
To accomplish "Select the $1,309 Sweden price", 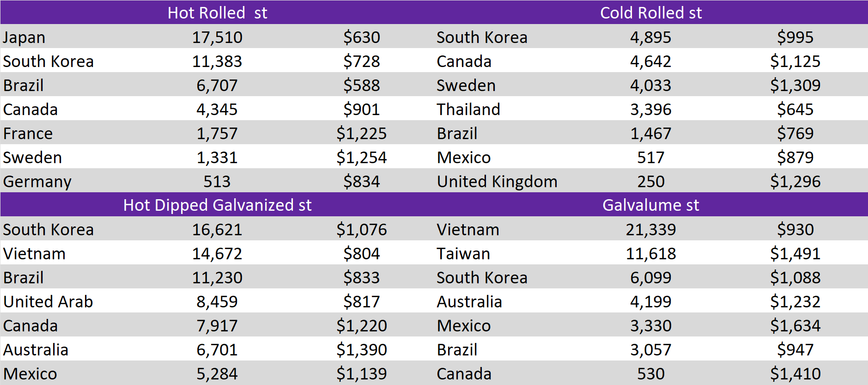I will click(795, 86).
